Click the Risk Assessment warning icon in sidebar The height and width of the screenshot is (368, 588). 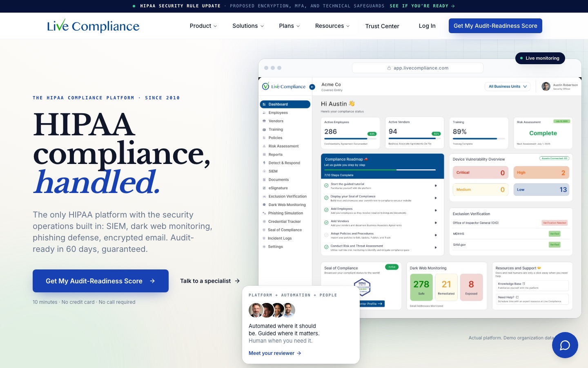(x=264, y=146)
